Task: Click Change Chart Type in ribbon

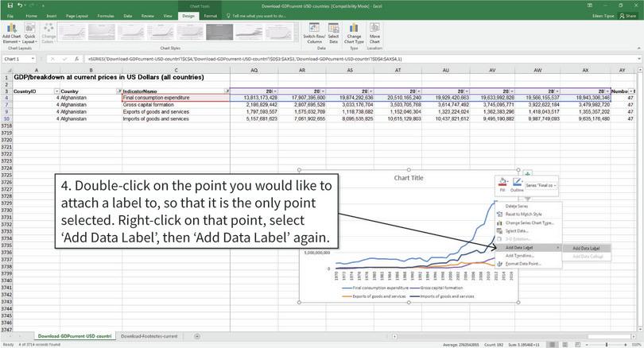Action: pyautogui.click(x=354, y=33)
